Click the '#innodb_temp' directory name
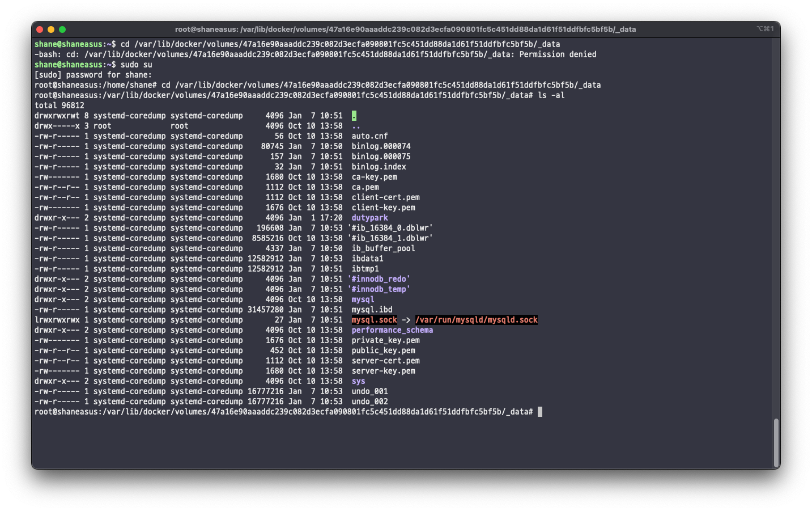812x511 pixels. tap(379, 289)
